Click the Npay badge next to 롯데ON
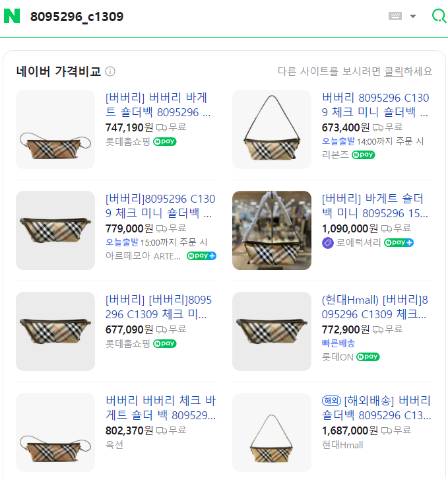The image size is (448, 478). tap(368, 357)
